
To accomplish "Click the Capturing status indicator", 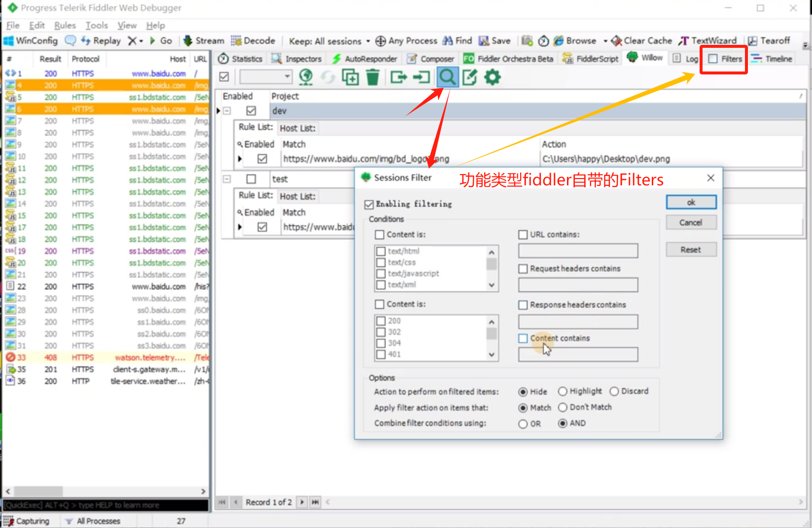I will coord(27,521).
